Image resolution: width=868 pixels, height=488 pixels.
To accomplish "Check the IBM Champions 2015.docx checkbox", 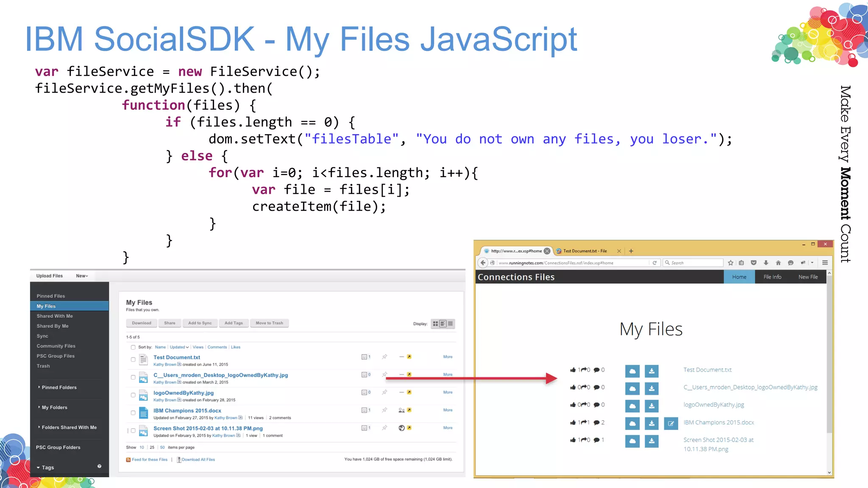I will point(133,413).
